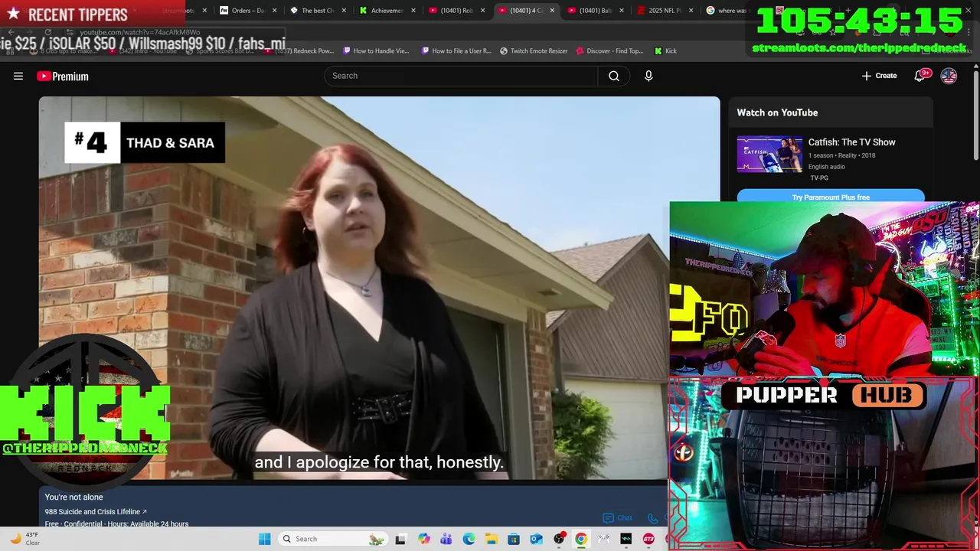Open the YouTube notifications bell

tap(920, 76)
